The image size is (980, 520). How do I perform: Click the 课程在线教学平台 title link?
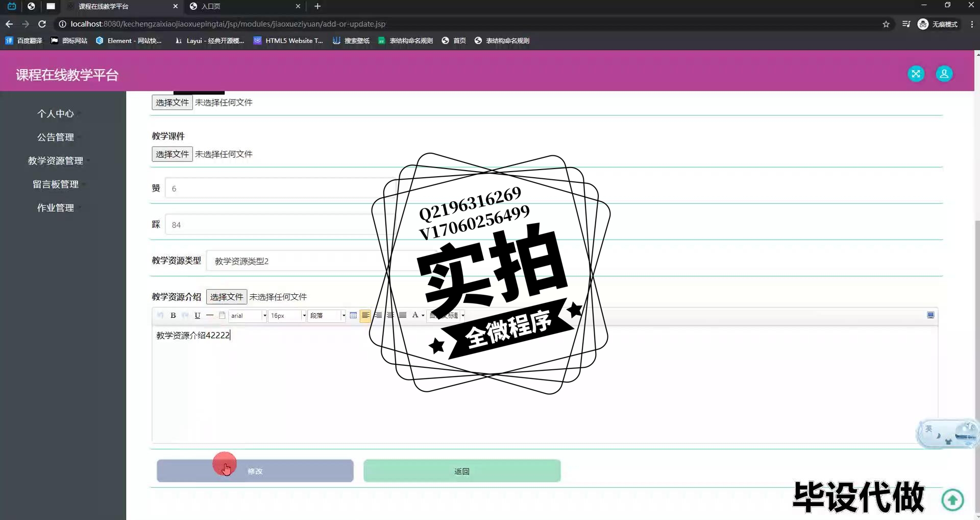point(67,75)
